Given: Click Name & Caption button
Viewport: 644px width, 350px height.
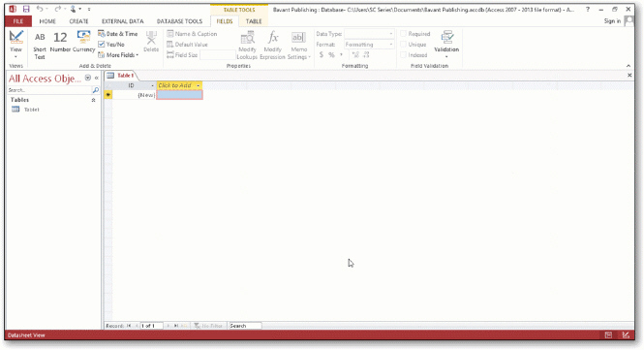Looking at the screenshot, I should (x=192, y=34).
